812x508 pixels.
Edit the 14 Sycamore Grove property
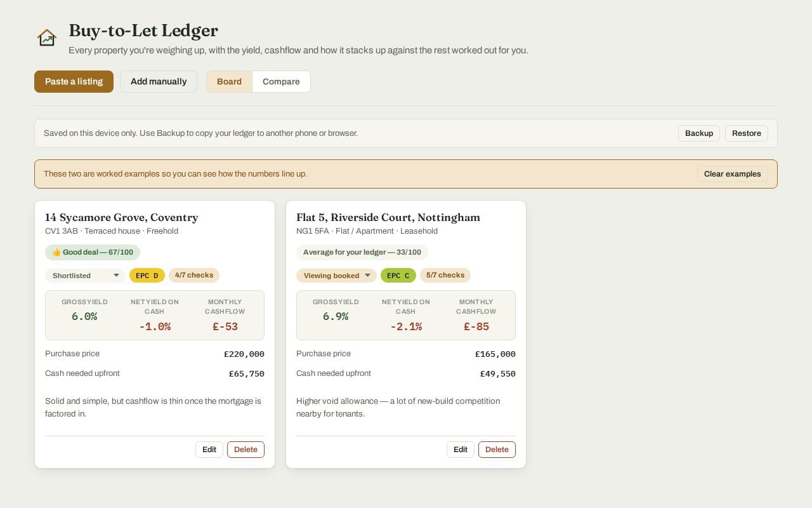point(209,450)
